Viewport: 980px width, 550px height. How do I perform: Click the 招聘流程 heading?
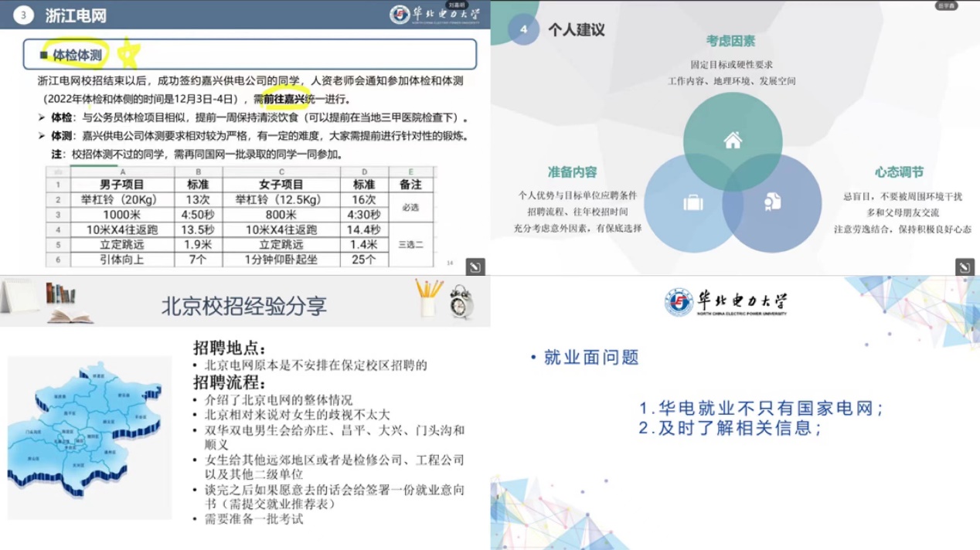click(229, 382)
